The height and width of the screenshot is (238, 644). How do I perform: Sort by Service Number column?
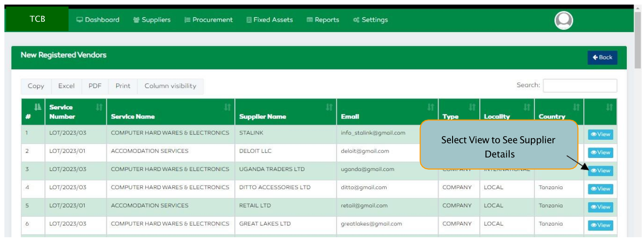tap(76, 112)
